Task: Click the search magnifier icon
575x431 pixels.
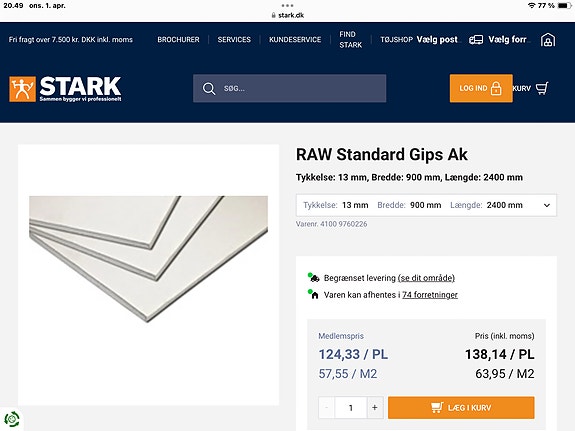Action: tap(209, 89)
